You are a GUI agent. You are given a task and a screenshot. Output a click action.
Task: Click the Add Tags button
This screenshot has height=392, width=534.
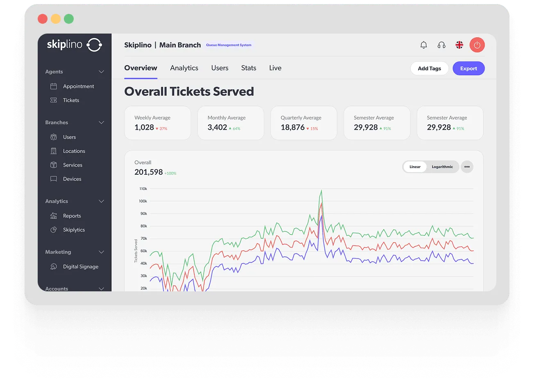pyautogui.click(x=429, y=68)
